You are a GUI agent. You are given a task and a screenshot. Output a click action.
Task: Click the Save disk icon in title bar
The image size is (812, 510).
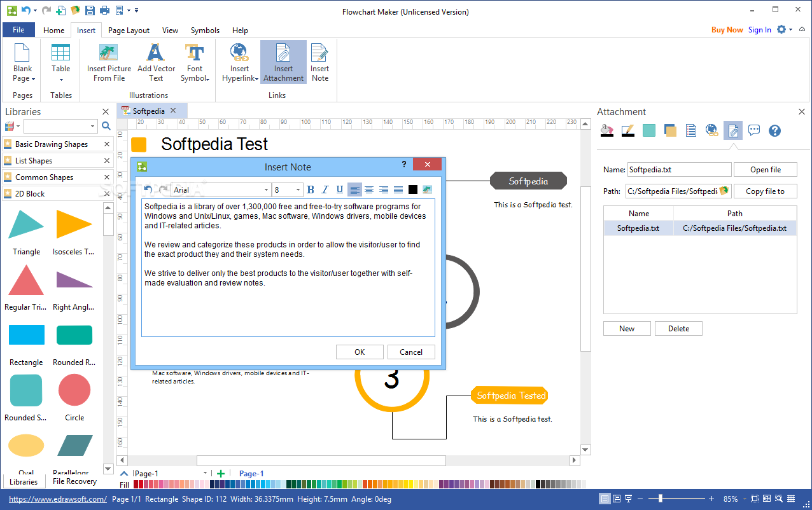tap(90, 10)
